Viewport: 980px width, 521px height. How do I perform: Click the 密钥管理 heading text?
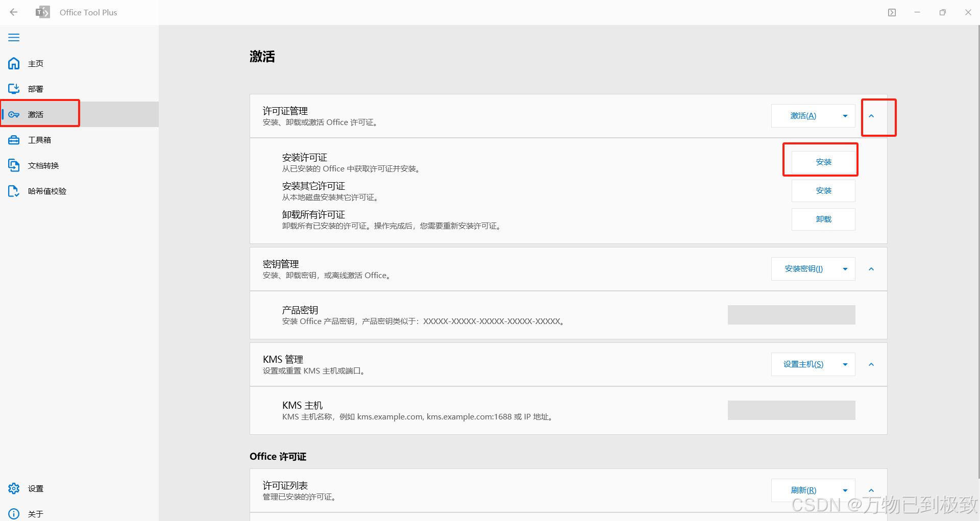[x=281, y=264]
